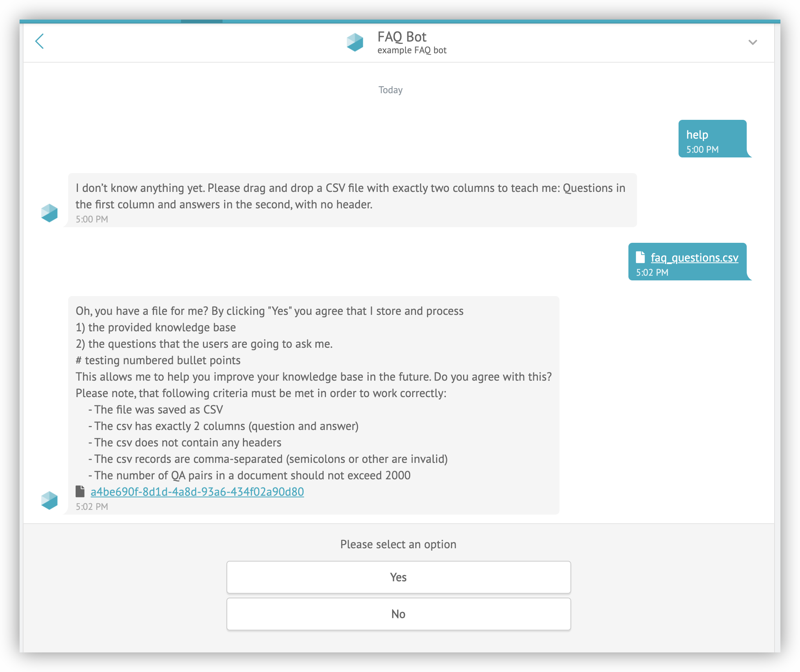
Task: Click the FAQ Bot hexagon logo in header
Action: pyautogui.click(x=355, y=42)
